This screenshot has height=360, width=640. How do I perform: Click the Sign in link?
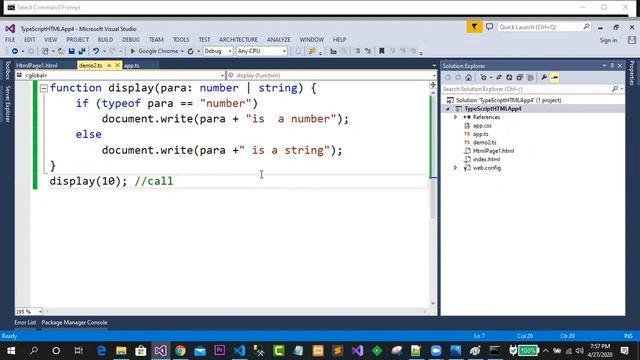pos(609,40)
